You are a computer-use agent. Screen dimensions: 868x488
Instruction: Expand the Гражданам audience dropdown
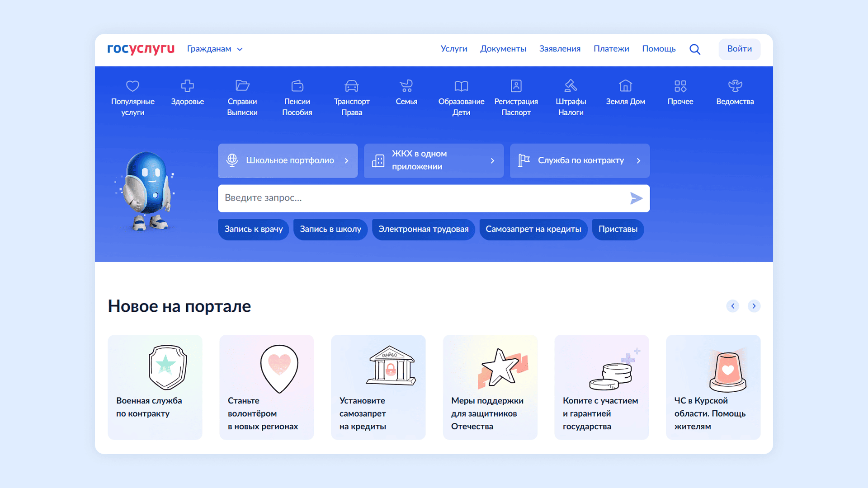point(215,49)
